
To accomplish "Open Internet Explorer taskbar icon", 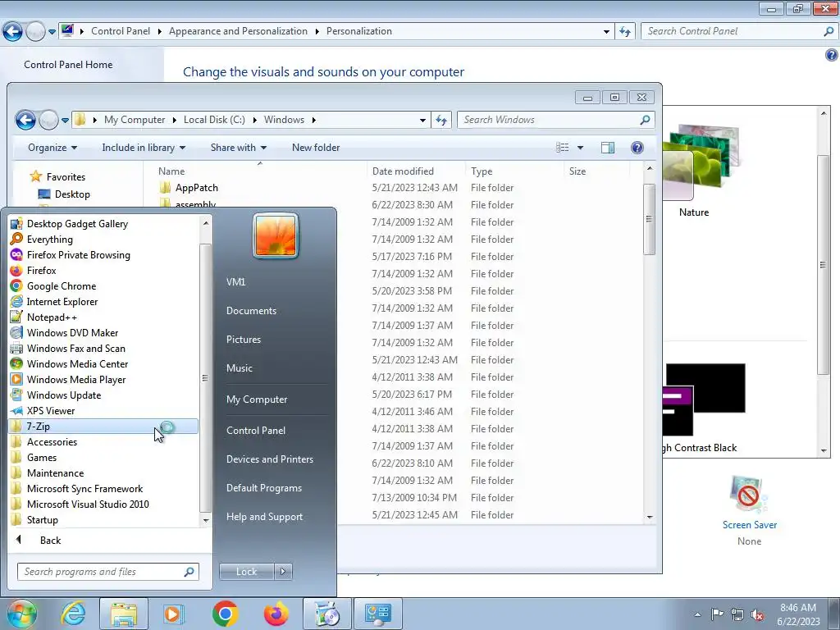I will click(x=73, y=614).
